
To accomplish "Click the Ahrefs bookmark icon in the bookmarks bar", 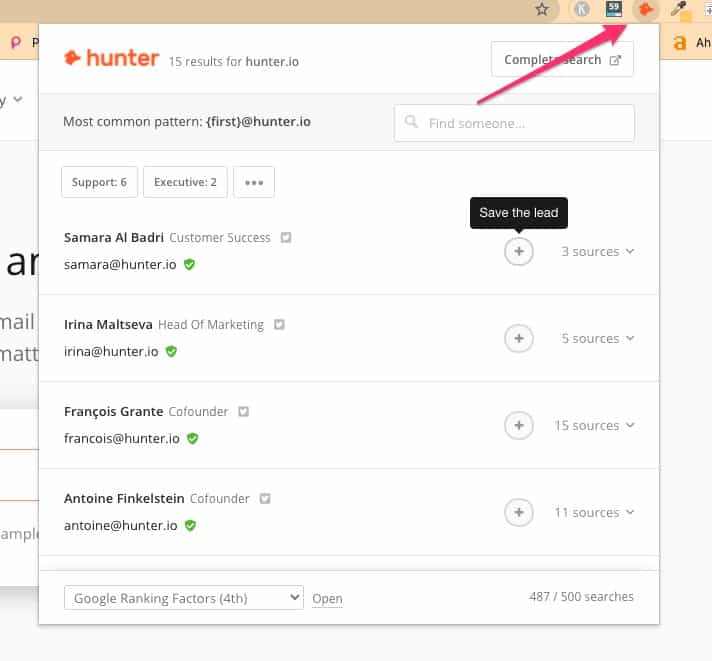I will click(x=680, y=43).
